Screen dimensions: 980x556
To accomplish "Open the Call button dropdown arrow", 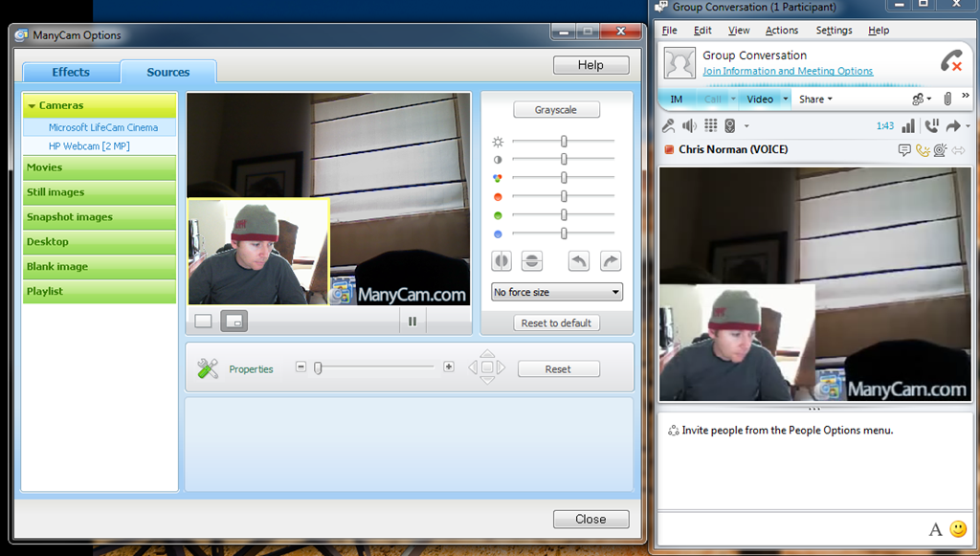I will tap(733, 99).
